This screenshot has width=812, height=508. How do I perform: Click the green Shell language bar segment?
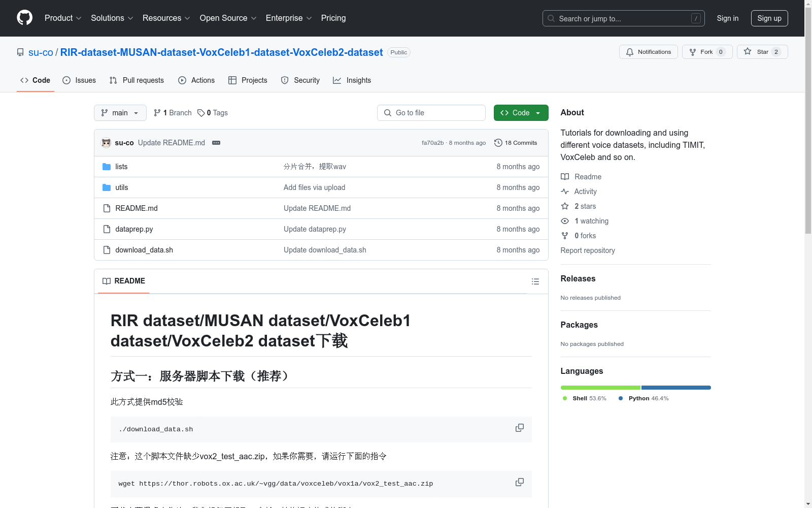(x=600, y=388)
